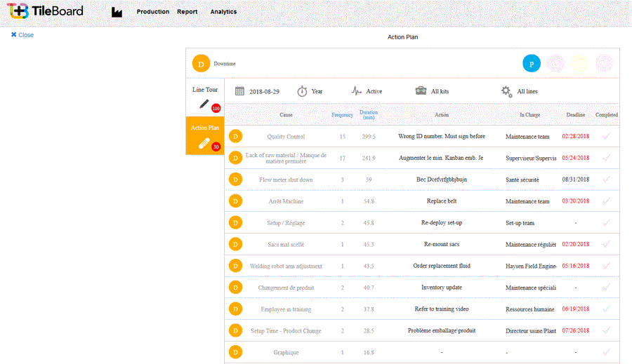
Task: Open the All kits filter
Action: [x=440, y=91]
